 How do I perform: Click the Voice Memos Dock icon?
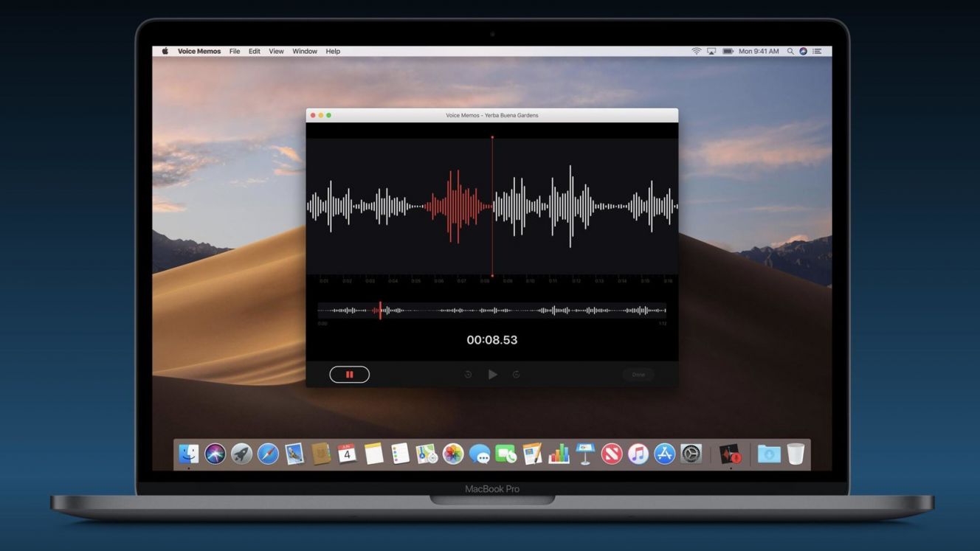coord(731,454)
